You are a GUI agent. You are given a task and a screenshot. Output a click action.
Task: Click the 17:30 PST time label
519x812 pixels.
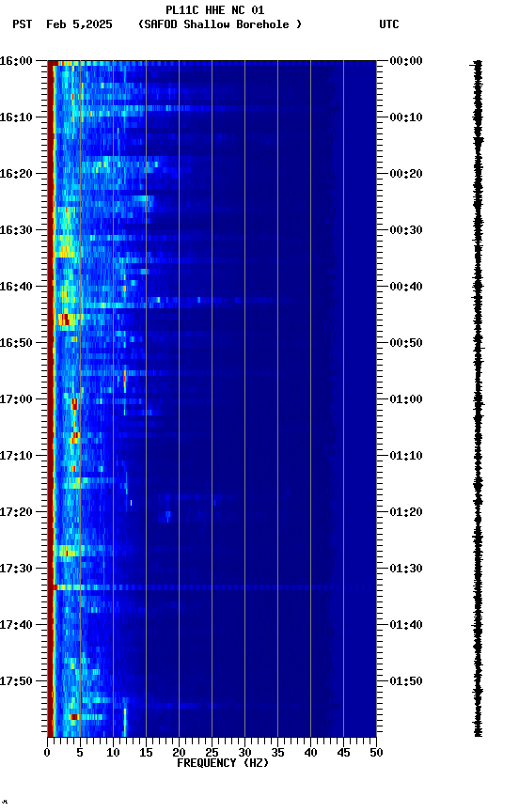[x=16, y=570]
